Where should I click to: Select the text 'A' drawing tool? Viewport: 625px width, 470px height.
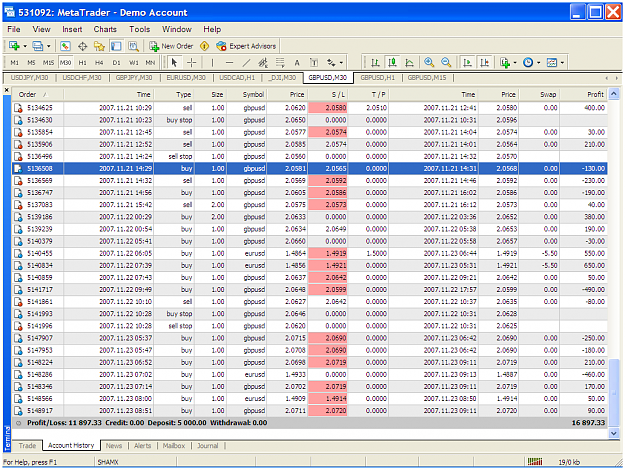pos(297,63)
